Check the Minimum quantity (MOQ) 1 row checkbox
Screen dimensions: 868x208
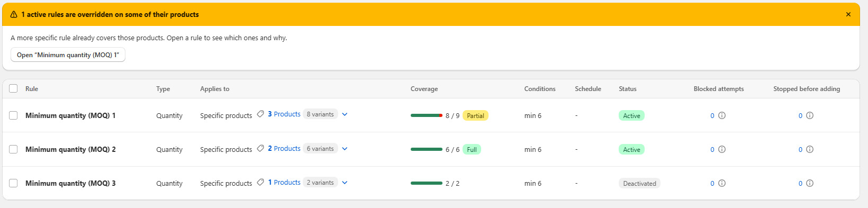pos(13,115)
